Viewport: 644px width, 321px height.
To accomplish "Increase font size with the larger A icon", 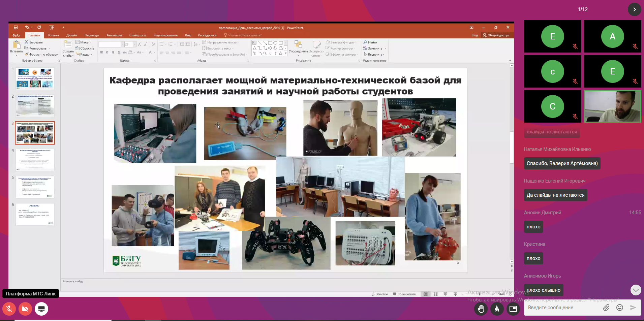I will point(140,44).
